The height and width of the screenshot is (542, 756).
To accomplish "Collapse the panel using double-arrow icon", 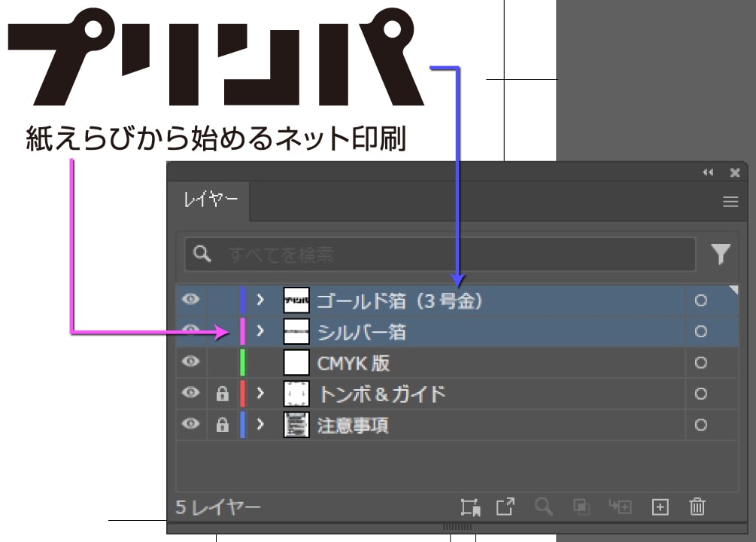I will point(708,172).
